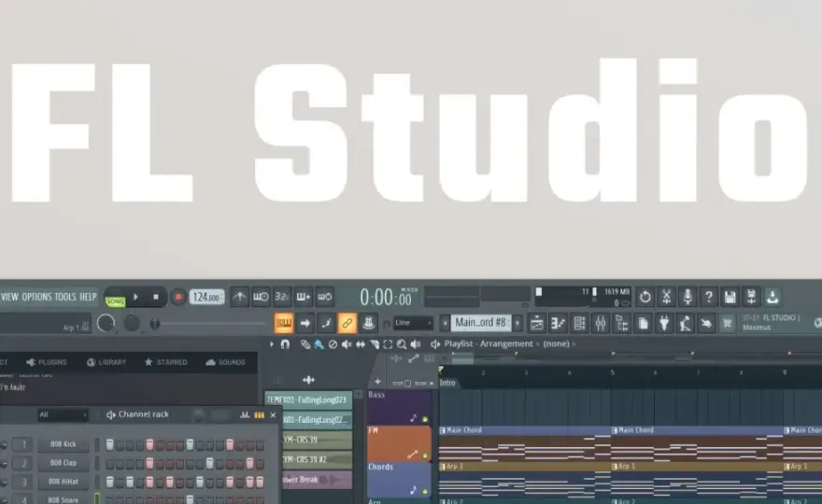Switch to the SOUNDS browser tab

[225, 362]
